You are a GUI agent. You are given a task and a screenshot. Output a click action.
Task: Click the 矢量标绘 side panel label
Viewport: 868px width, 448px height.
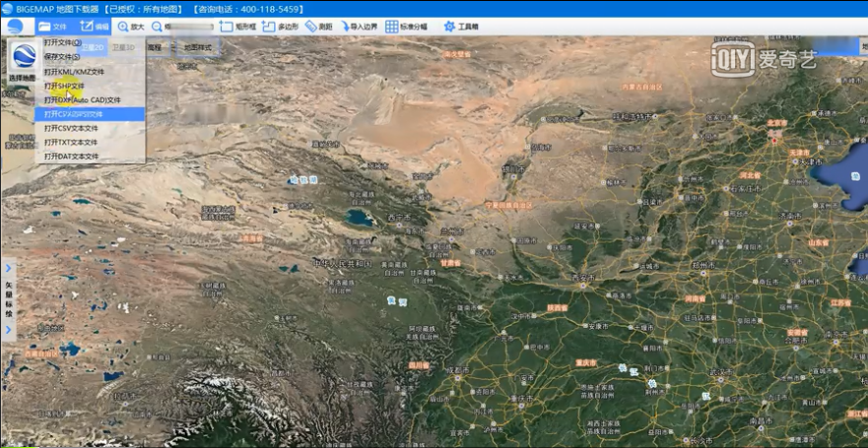(x=8, y=299)
